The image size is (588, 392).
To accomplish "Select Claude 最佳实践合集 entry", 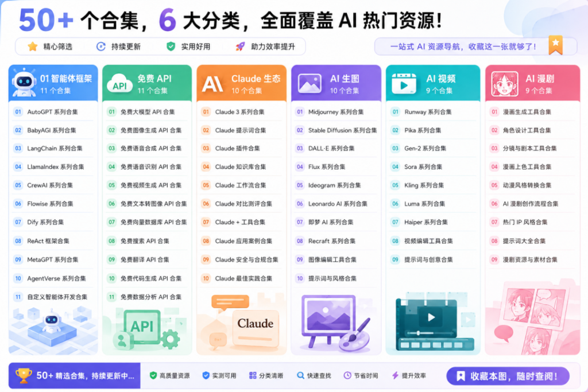I will coord(242,278).
